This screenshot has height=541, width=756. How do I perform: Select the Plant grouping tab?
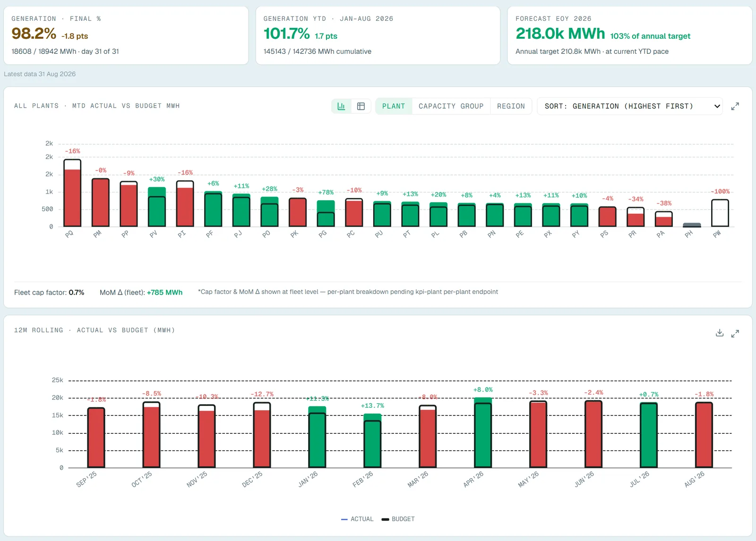[x=394, y=106]
